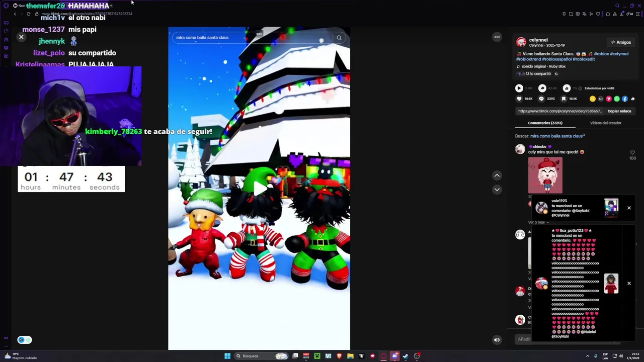
Task: Like shinobu's comment heart
Action: [x=632, y=152]
